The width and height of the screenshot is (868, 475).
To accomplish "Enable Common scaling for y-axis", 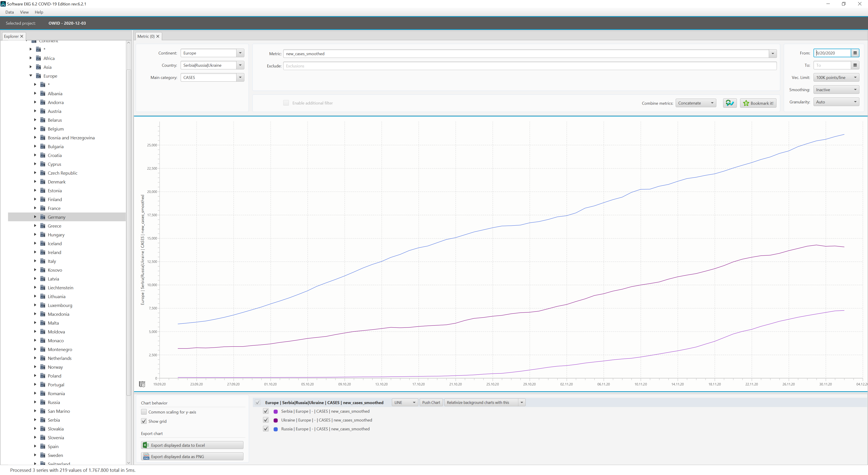I will [144, 412].
